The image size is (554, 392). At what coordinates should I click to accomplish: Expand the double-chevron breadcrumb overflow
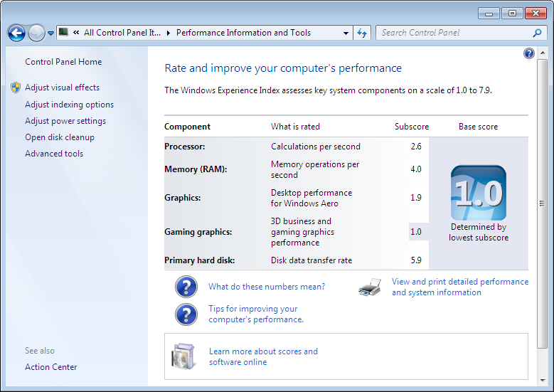76,33
